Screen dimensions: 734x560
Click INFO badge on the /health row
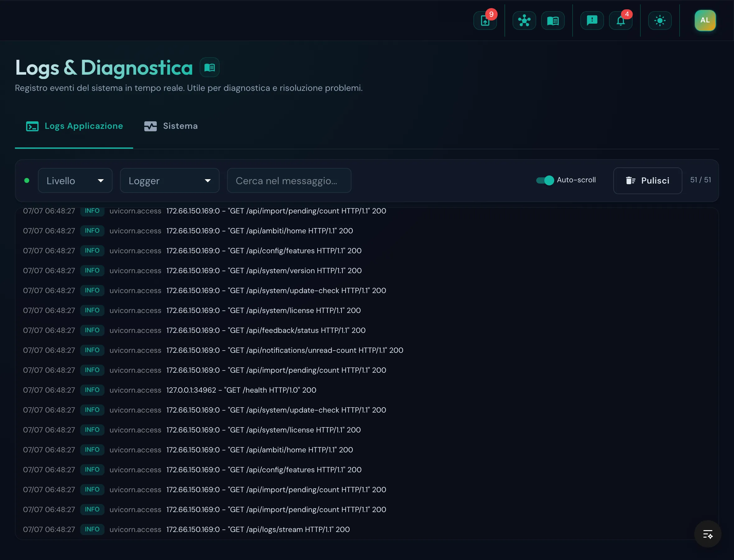click(x=92, y=390)
